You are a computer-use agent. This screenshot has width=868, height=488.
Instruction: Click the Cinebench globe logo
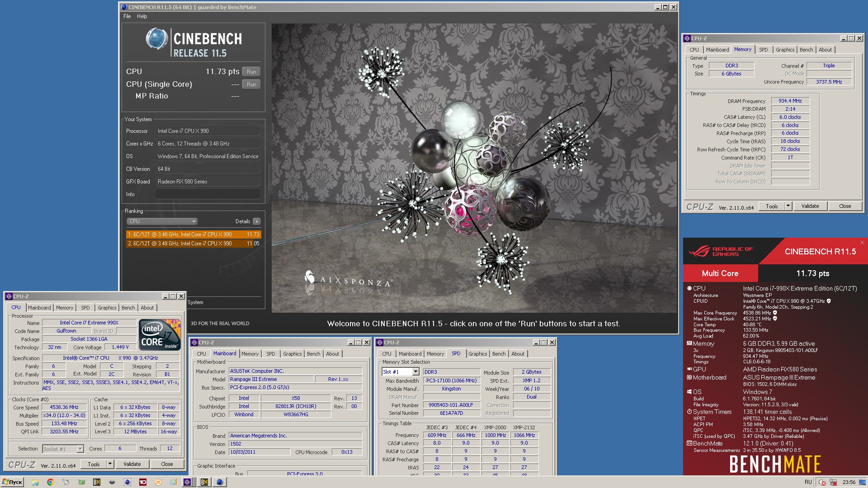[x=156, y=38]
